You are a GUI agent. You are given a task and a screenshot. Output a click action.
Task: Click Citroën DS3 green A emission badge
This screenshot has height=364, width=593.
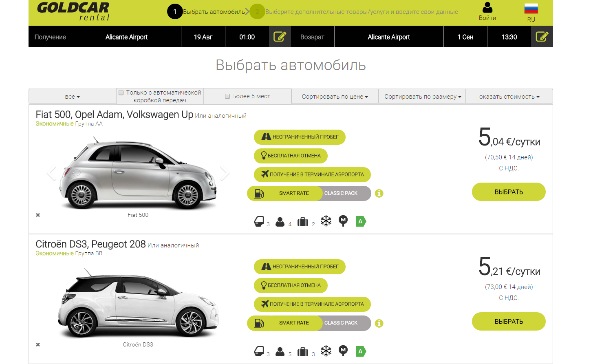point(361,351)
